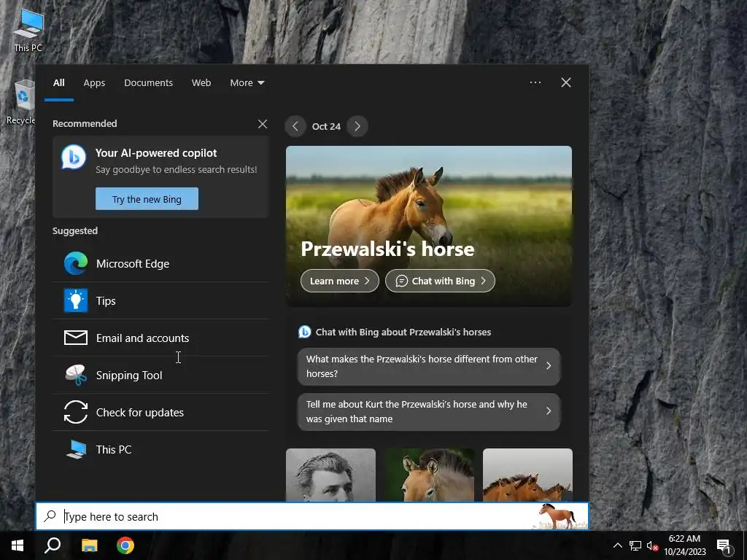Click the Oct 24 date label

326,127
